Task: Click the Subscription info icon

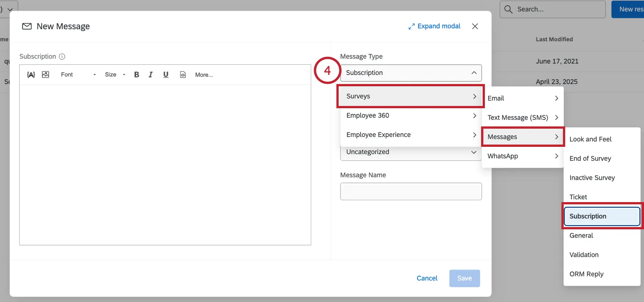Action: [62, 56]
